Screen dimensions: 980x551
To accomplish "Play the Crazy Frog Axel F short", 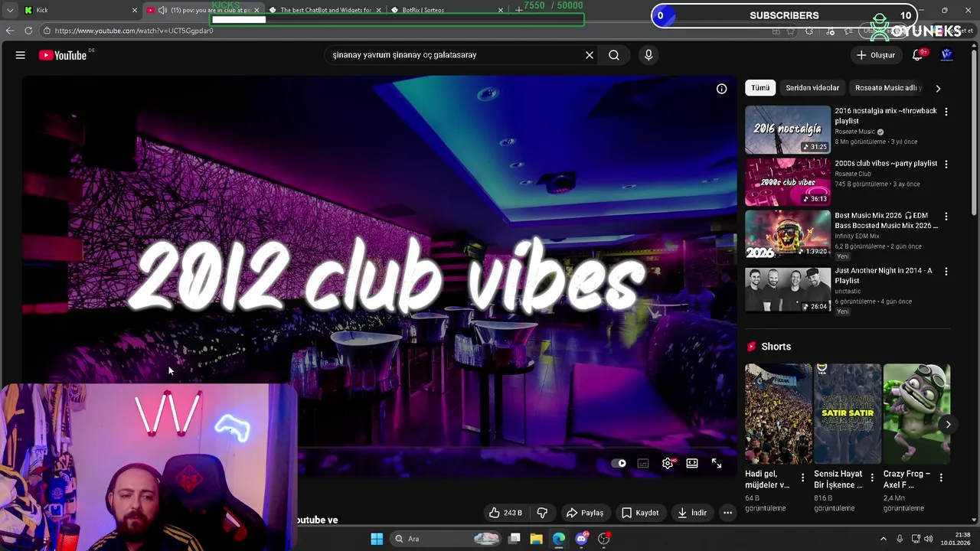I will tap(916, 414).
